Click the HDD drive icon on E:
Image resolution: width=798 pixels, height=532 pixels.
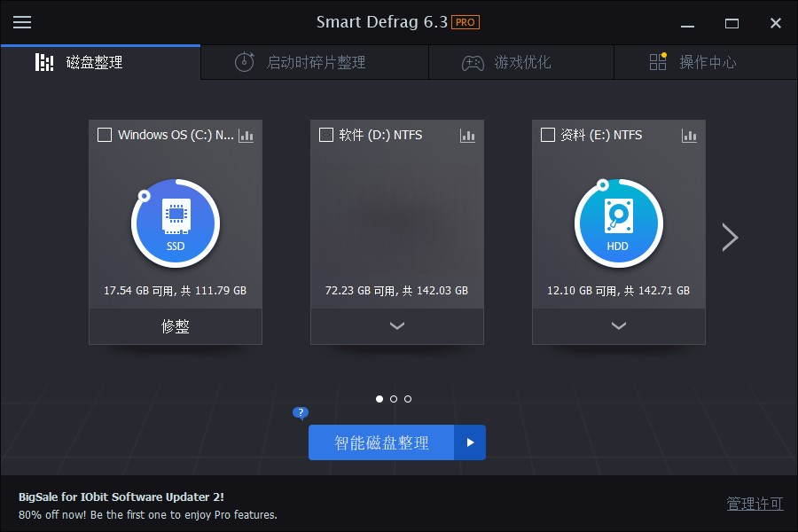(x=619, y=223)
